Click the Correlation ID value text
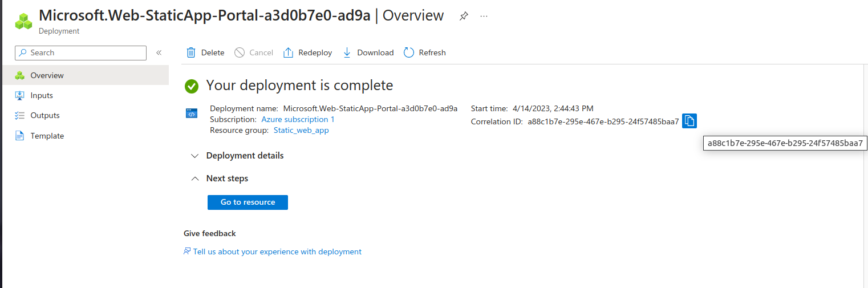 pyautogui.click(x=603, y=121)
